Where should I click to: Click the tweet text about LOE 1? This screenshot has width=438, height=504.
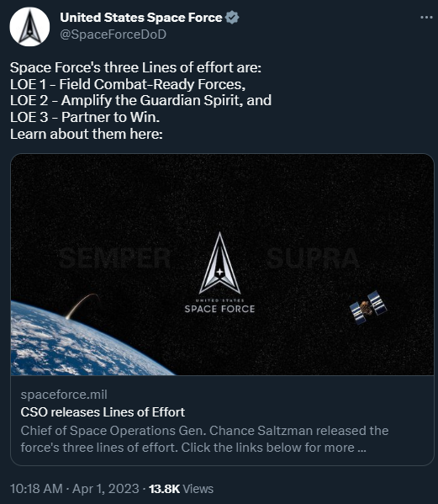tap(128, 84)
